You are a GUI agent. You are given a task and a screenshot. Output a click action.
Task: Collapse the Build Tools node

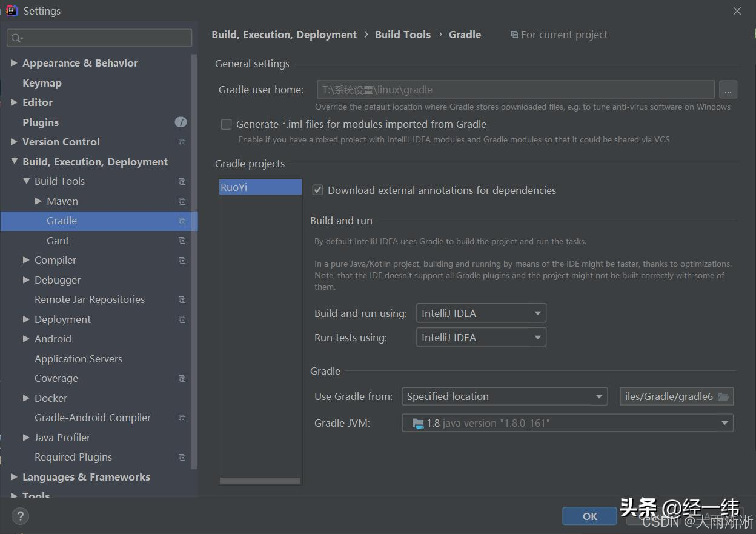click(26, 181)
